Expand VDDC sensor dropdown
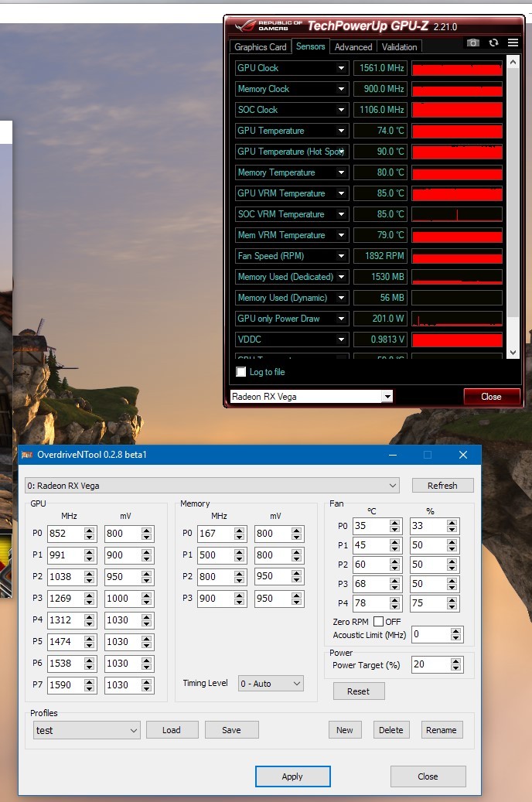Image resolution: width=532 pixels, height=802 pixels. point(341,340)
